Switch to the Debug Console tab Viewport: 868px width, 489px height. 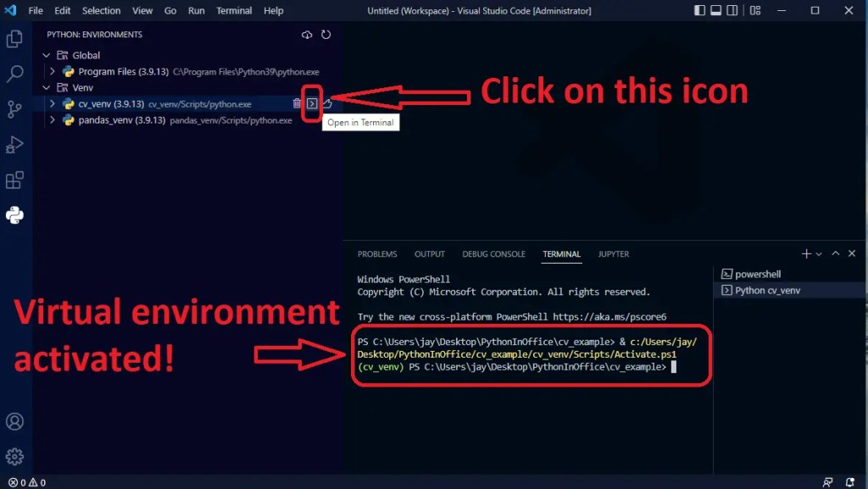494,254
